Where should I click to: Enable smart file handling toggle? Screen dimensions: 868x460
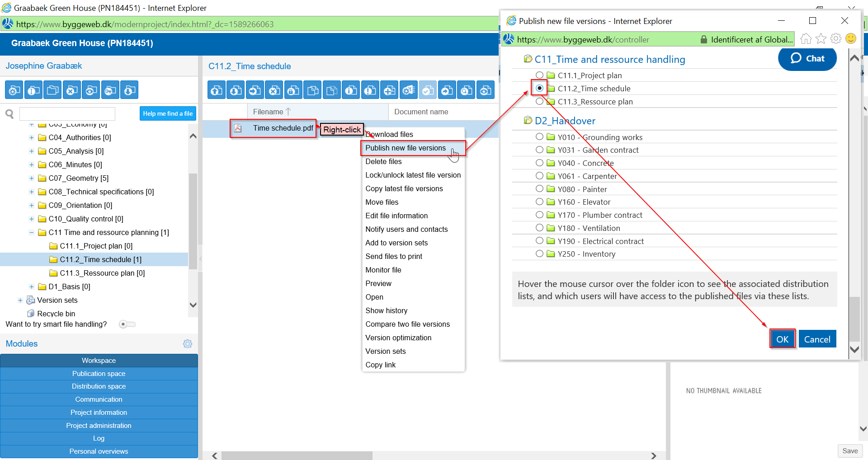(x=127, y=324)
